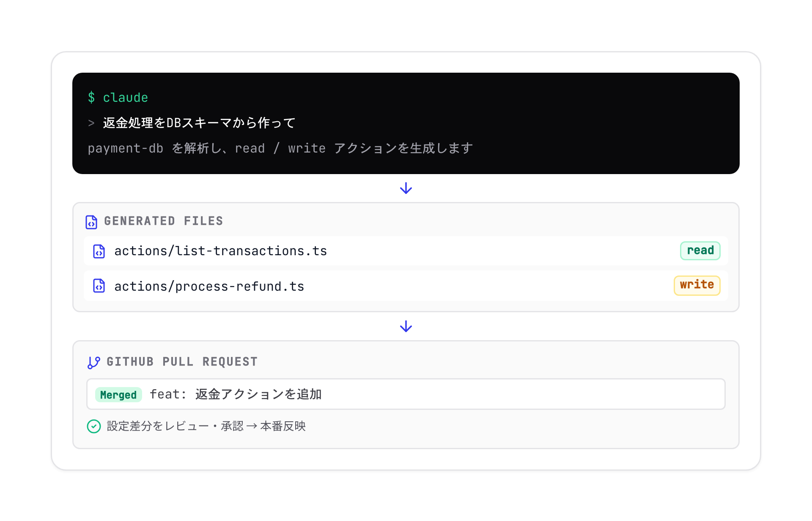Click the Merged status badge
Screen dimensions: 812x521
pyautogui.click(x=118, y=394)
